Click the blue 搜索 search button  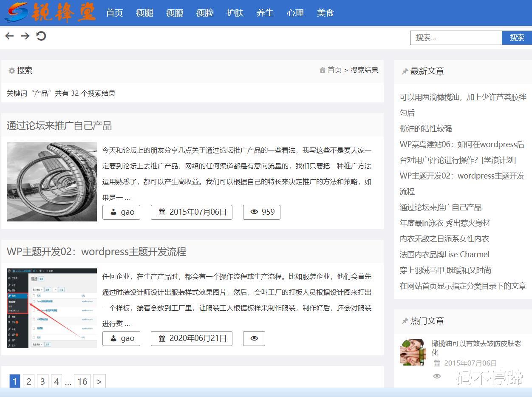click(517, 37)
